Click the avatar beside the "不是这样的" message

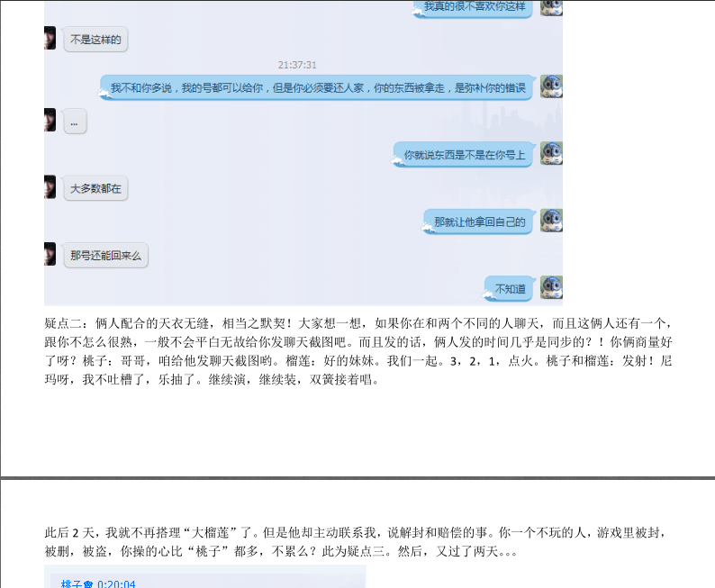[x=50, y=39]
